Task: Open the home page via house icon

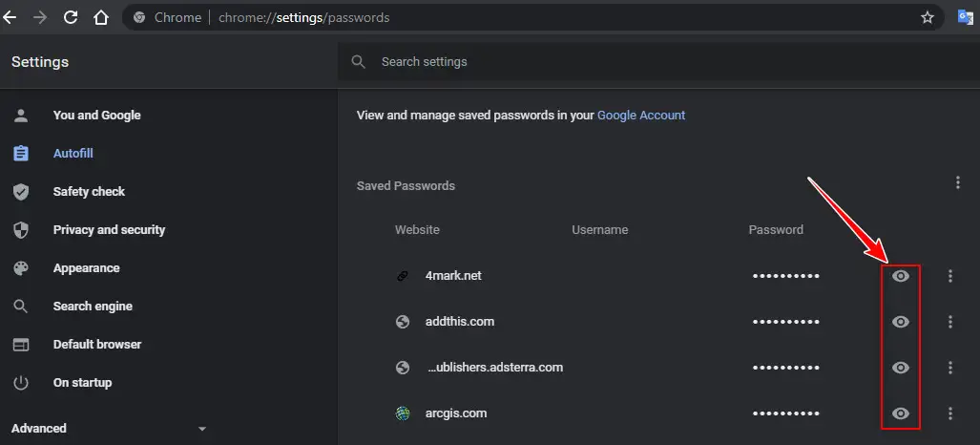Action: (x=100, y=17)
